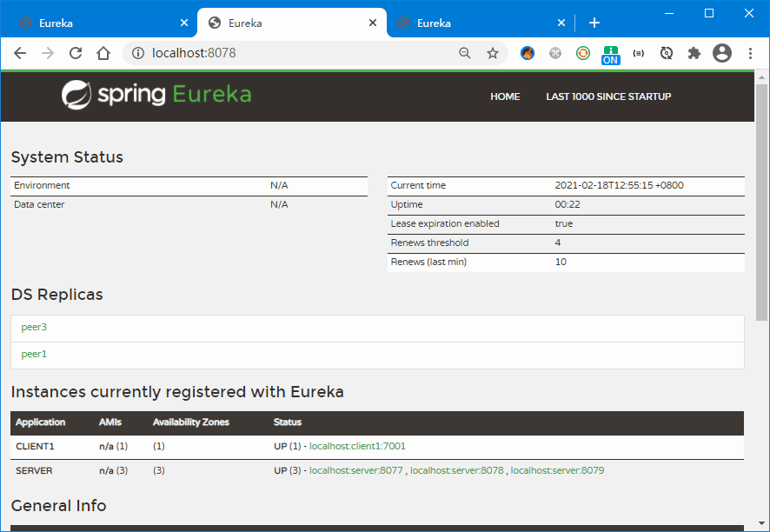This screenshot has width=770, height=532.
Task: Click the SERVER application cell
Action: click(x=34, y=470)
